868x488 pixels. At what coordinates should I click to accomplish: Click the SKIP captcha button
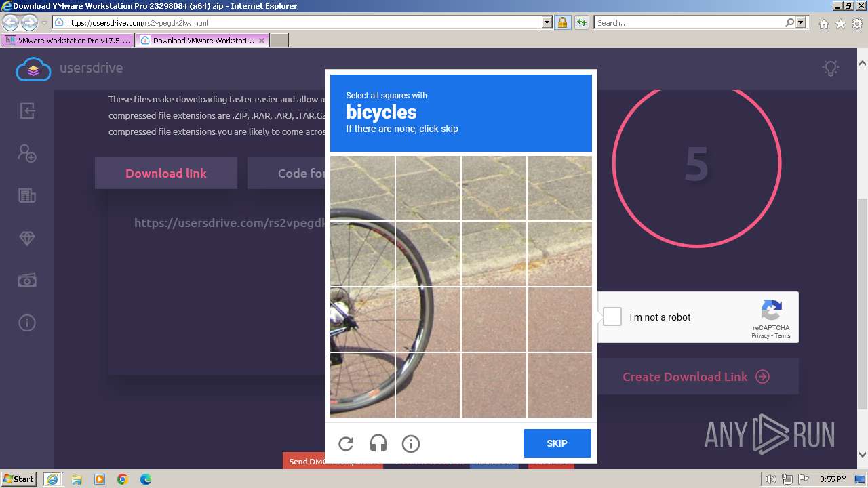[557, 443]
